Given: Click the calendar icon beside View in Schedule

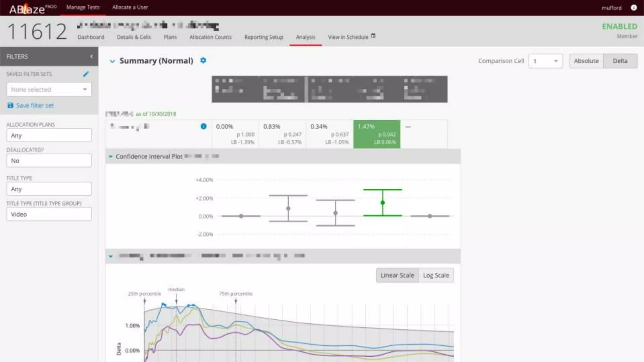Looking at the screenshot, I should click(373, 36).
